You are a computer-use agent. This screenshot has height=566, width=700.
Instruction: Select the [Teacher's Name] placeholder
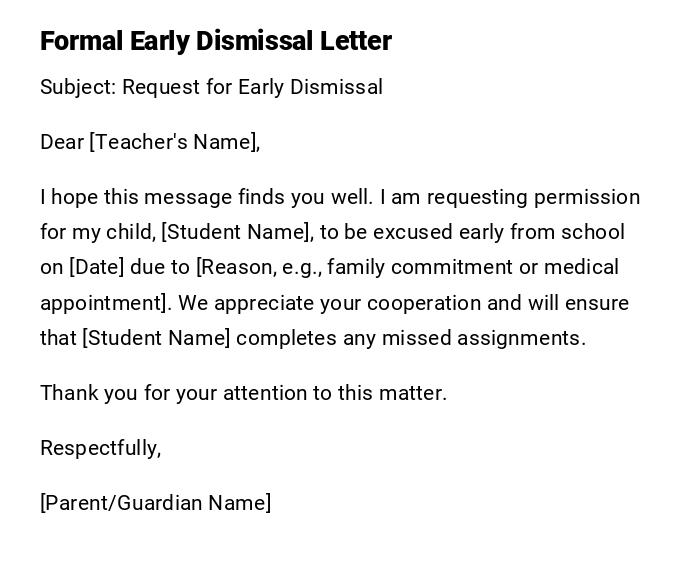pos(175,142)
